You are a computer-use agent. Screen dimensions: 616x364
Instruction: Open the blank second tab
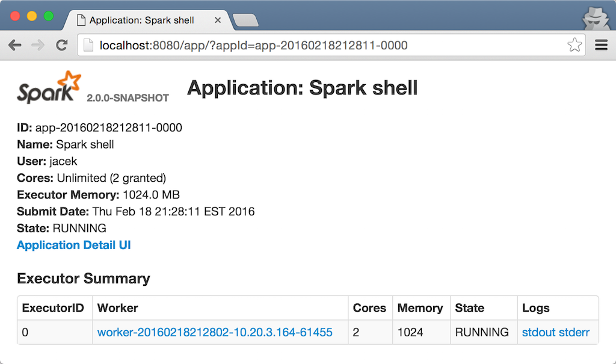(245, 20)
